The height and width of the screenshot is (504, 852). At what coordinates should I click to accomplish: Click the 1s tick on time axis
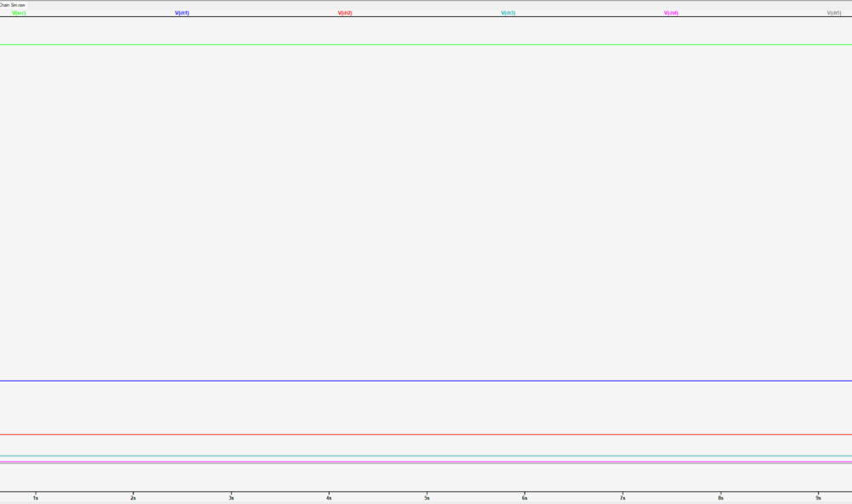click(36, 497)
